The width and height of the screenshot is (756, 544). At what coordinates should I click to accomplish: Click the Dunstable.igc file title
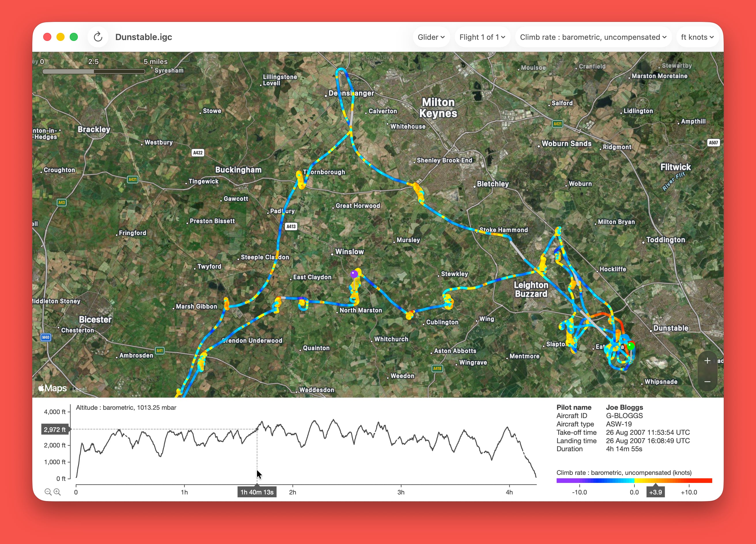tap(144, 37)
